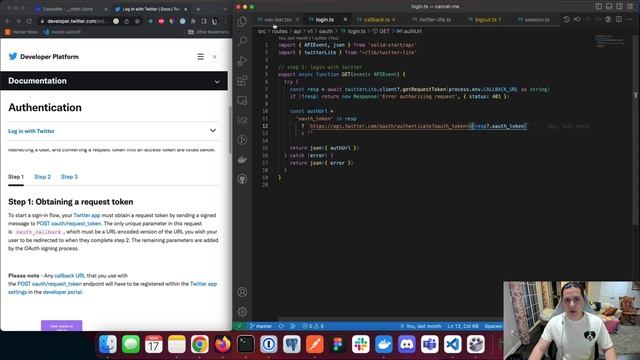The height and width of the screenshot is (360, 640).
Task: Open the Accounts icon in VS Code
Action: pos(242,292)
